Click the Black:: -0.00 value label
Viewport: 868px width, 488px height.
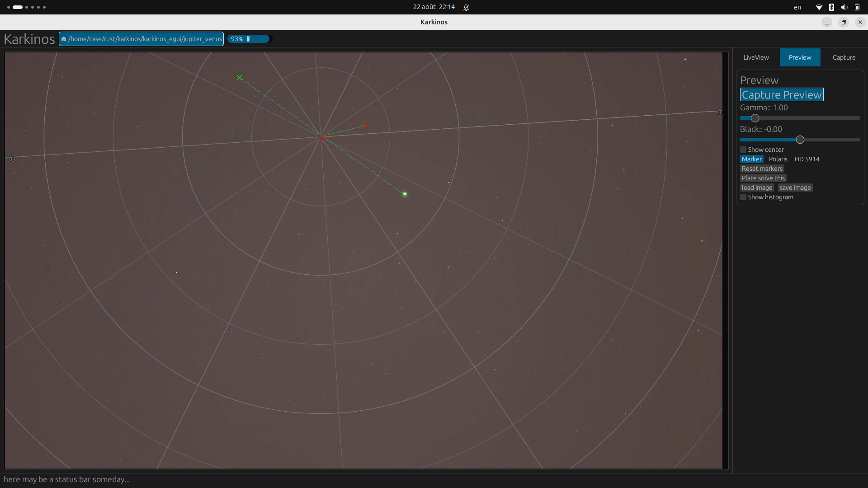point(761,129)
